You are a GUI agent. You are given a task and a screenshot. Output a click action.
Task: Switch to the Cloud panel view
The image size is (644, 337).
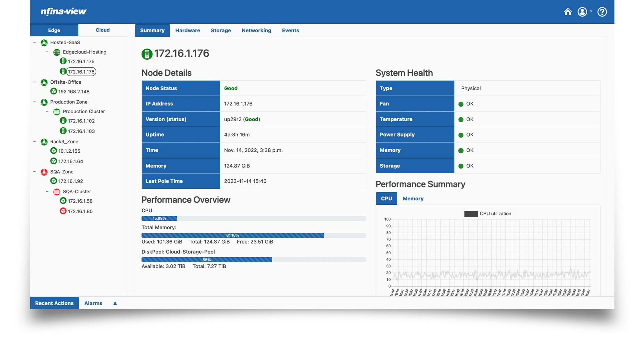click(102, 30)
